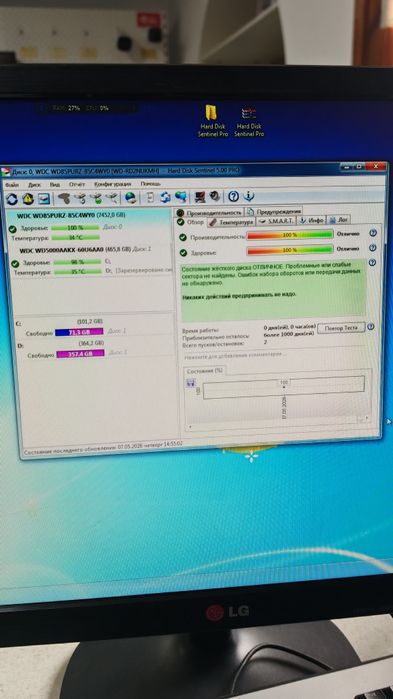Click the help icon beside Производительность Отлично
This screenshot has width=393, height=699.
(x=373, y=233)
